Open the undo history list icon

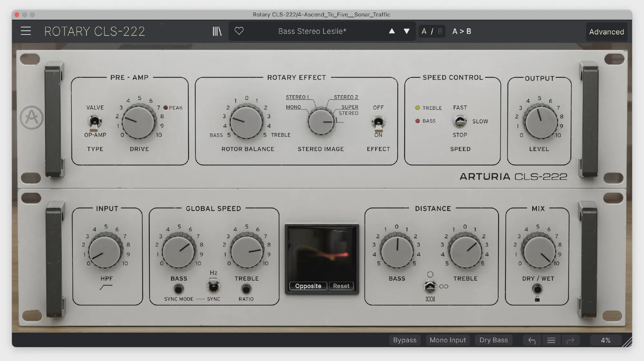point(551,340)
